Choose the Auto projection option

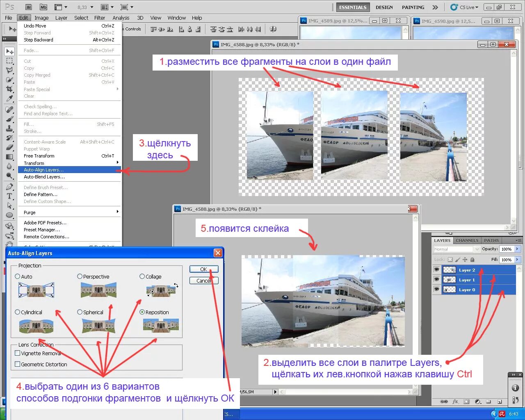(17, 276)
